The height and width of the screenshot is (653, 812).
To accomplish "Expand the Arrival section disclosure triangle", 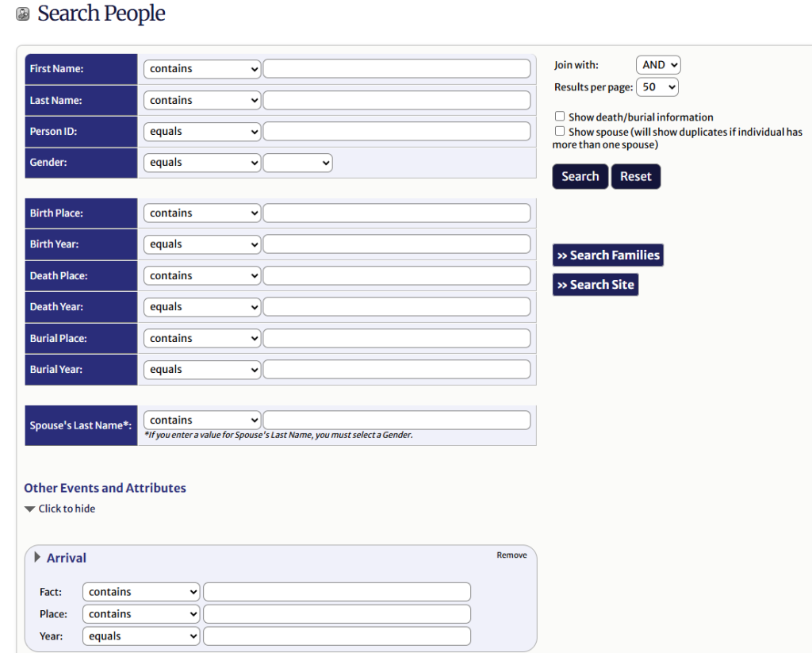I will click(x=36, y=557).
